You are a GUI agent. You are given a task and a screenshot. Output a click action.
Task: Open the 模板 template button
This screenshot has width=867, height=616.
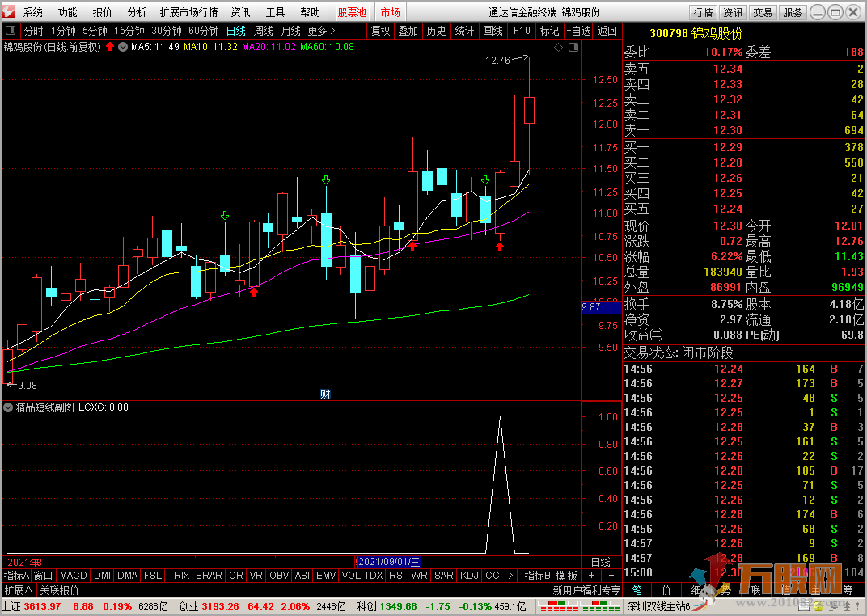coord(566,576)
